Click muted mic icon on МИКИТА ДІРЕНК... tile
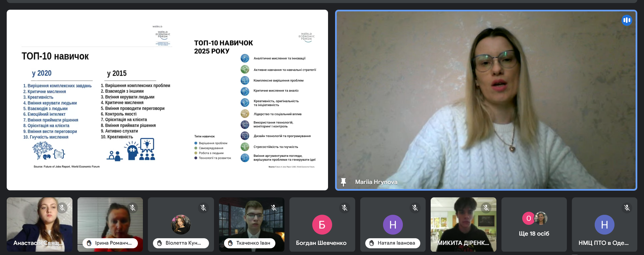644x255 pixels. point(486,208)
